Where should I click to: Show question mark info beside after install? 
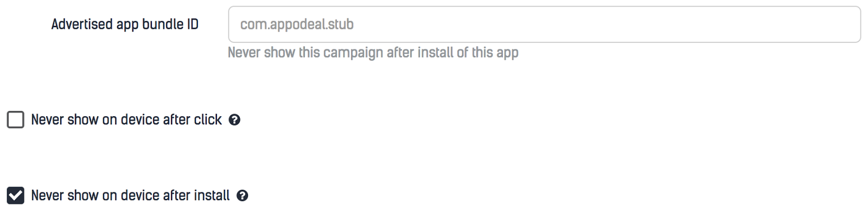pos(242,196)
